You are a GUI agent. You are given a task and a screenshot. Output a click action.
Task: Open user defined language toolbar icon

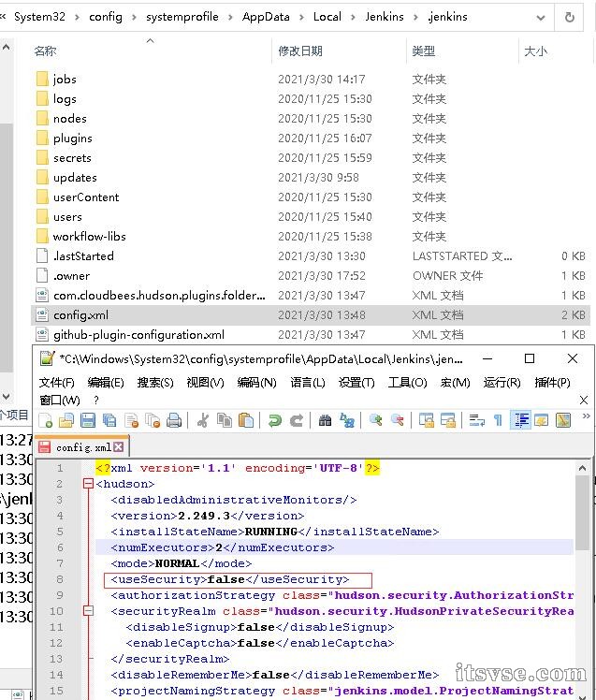pyautogui.click(x=542, y=420)
